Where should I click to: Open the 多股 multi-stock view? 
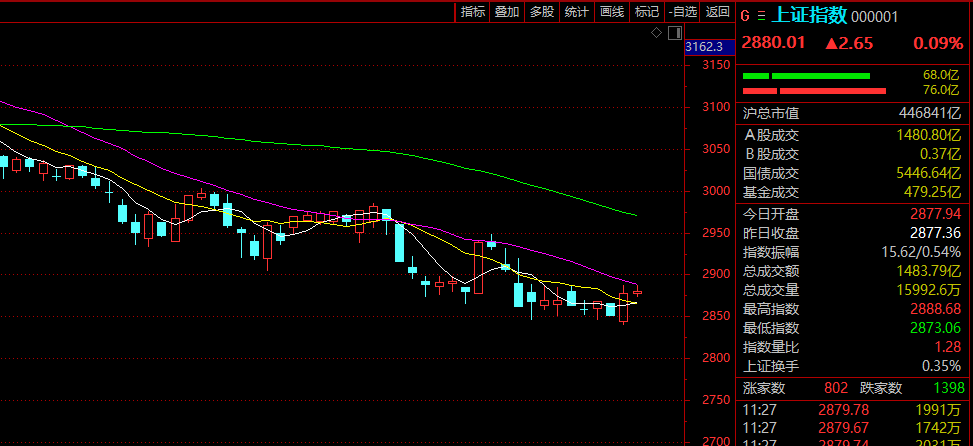click(x=542, y=12)
